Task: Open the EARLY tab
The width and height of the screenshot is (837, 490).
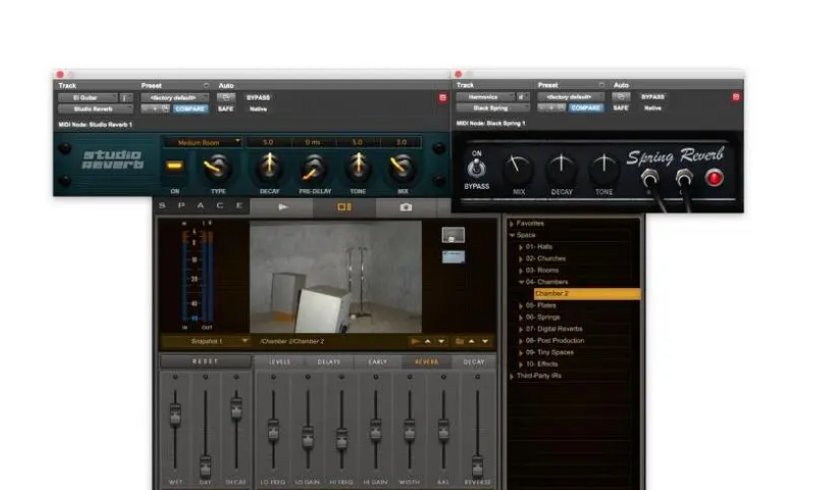Action: (x=377, y=362)
